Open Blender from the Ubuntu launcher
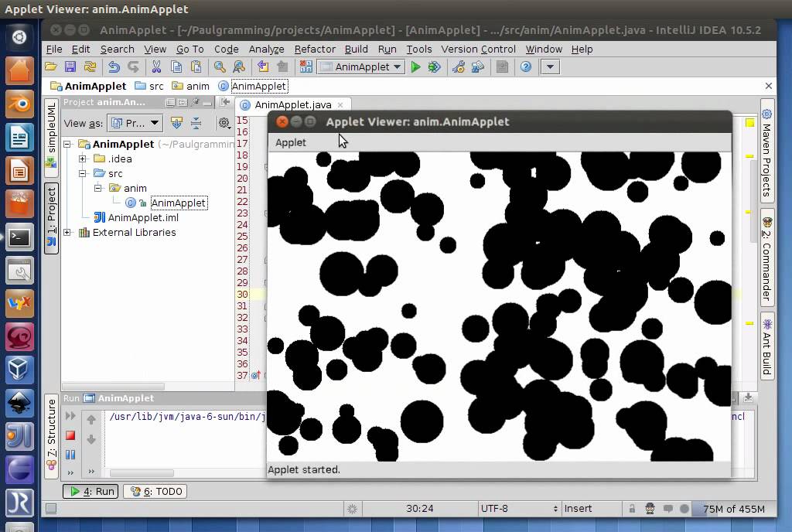Viewport: 792px width, 532px height. 19,104
